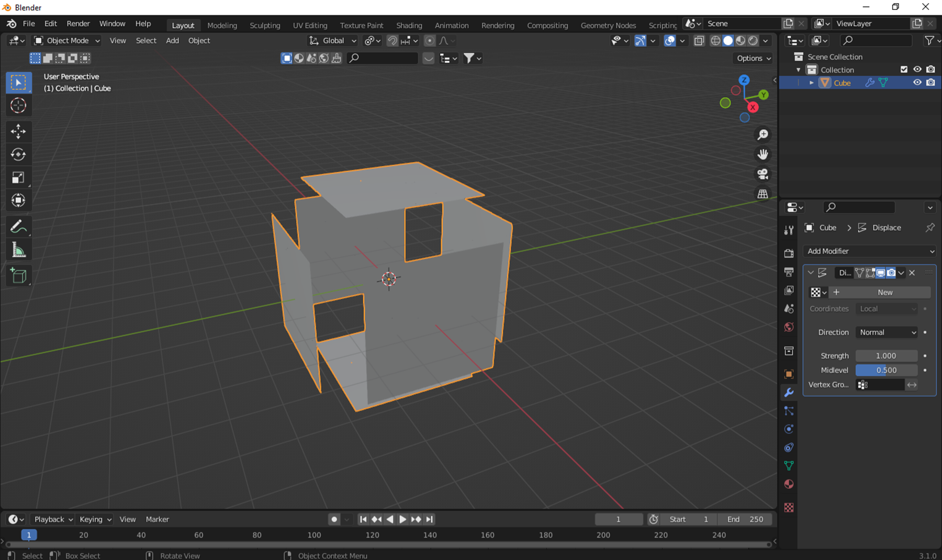Click the Zoom view icon
This screenshot has height=560, width=942.
(763, 135)
